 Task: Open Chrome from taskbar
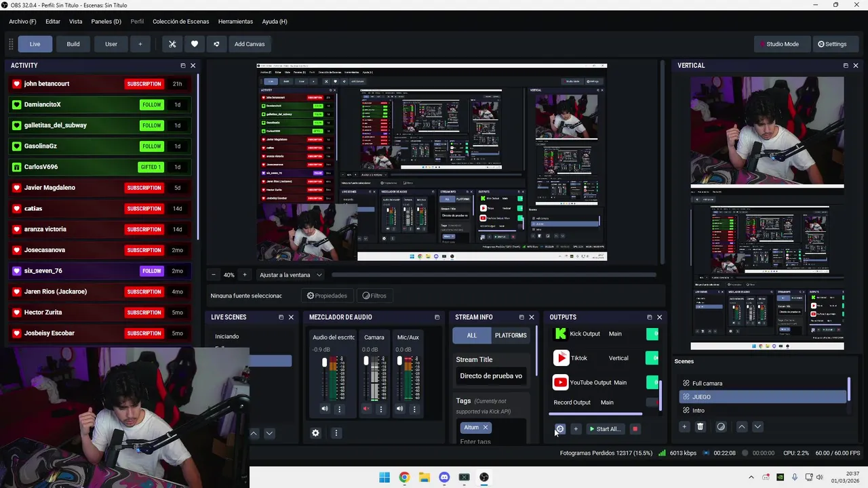(404, 477)
